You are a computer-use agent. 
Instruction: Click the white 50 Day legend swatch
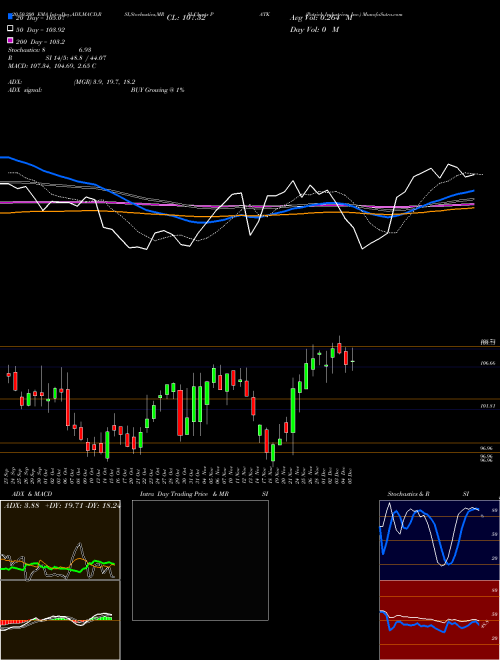(x=10, y=29)
